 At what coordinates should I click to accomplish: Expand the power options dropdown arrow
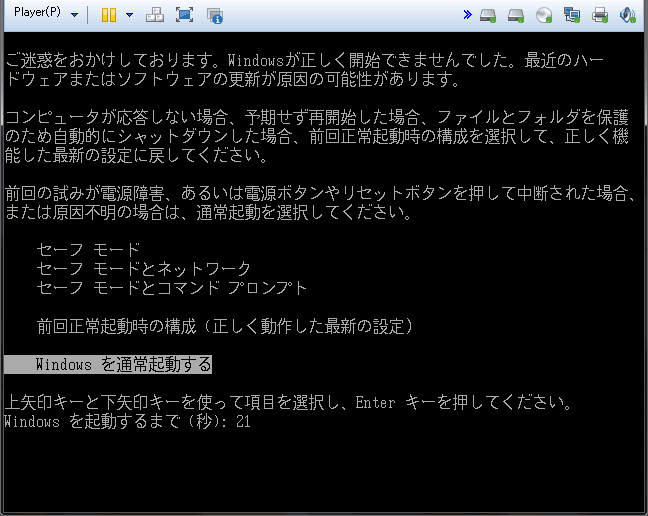tap(129, 15)
